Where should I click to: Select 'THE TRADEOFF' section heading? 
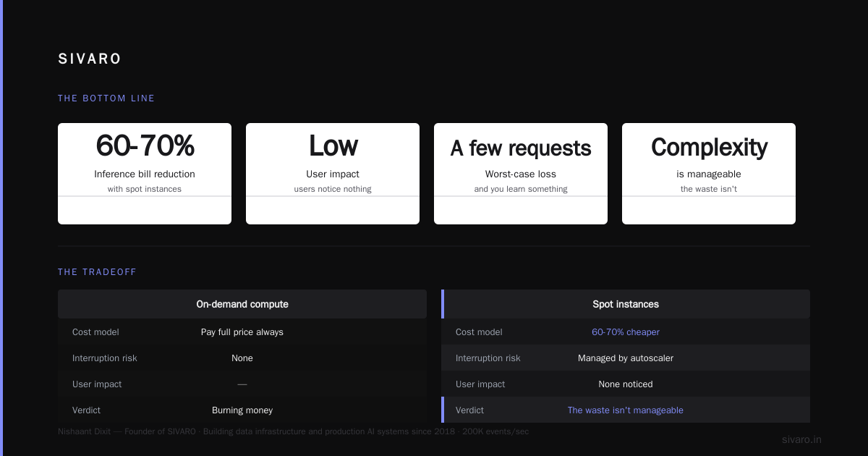click(x=97, y=272)
